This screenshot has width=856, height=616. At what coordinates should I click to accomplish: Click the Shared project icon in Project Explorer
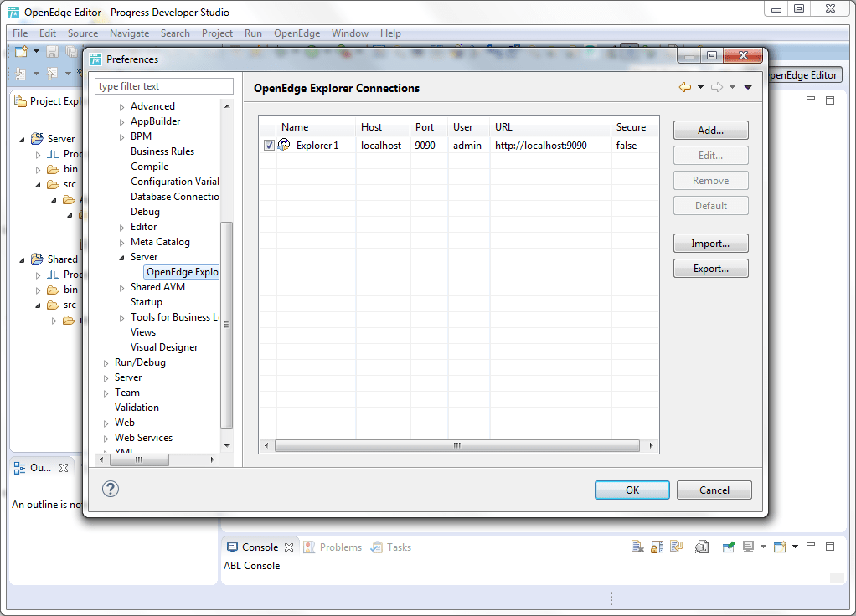[37, 259]
